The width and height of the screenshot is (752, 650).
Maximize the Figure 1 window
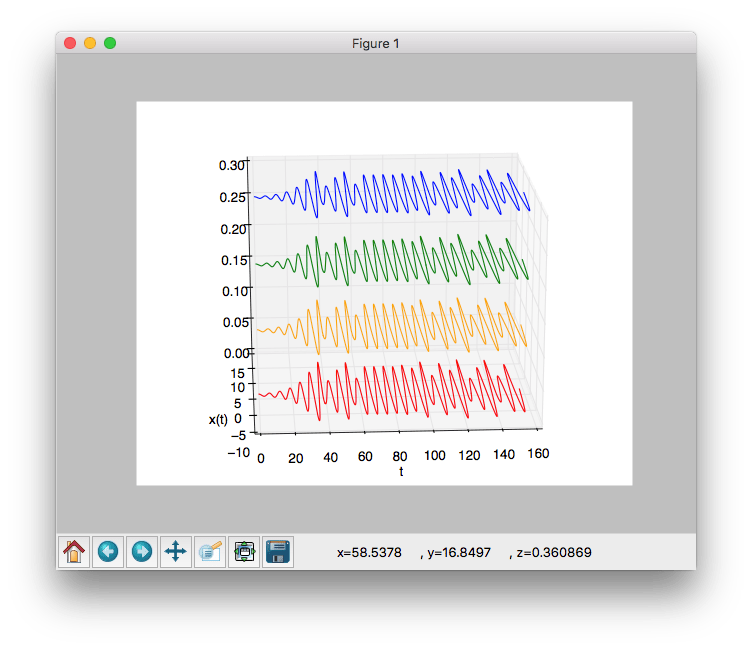[110, 43]
